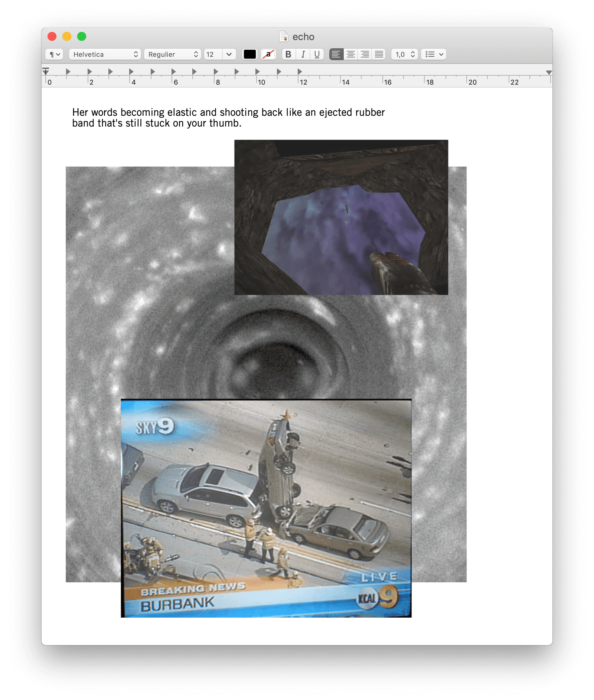This screenshot has height=700, width=594.
Task: Align text right
Action: pyautogui.click(x=365, y=54)
